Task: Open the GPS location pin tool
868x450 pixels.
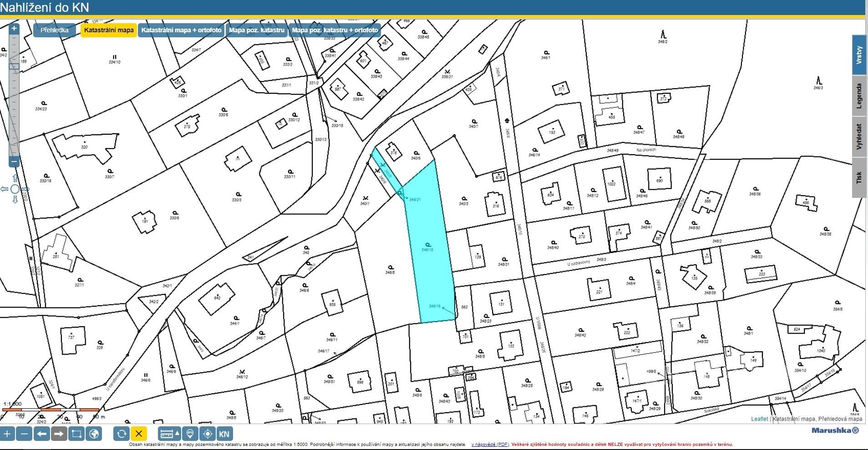Action: coord(190,434)
